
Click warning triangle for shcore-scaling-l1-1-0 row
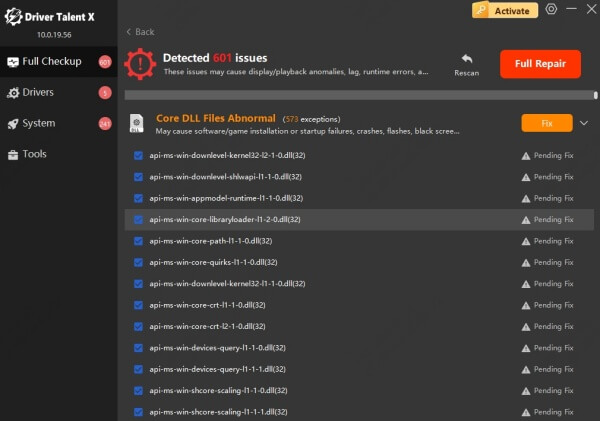coord(526,391)
